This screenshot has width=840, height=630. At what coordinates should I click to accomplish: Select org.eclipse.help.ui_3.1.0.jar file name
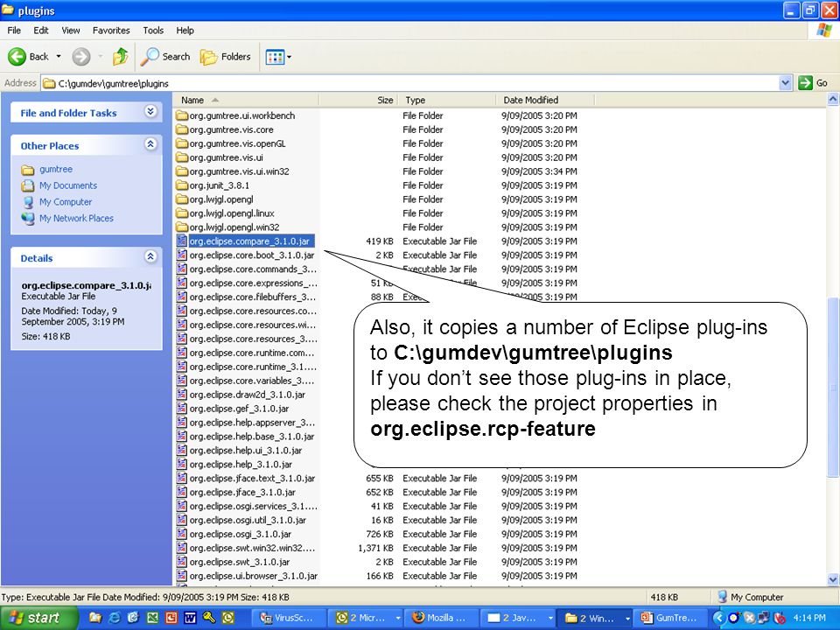click(x=246, y=450)
